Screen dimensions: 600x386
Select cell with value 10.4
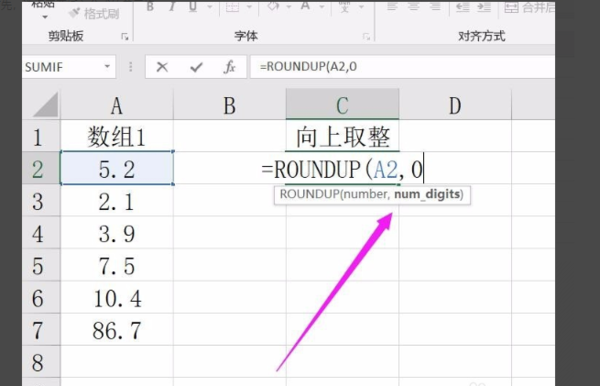pyautogui.click(x=117, y=298)
